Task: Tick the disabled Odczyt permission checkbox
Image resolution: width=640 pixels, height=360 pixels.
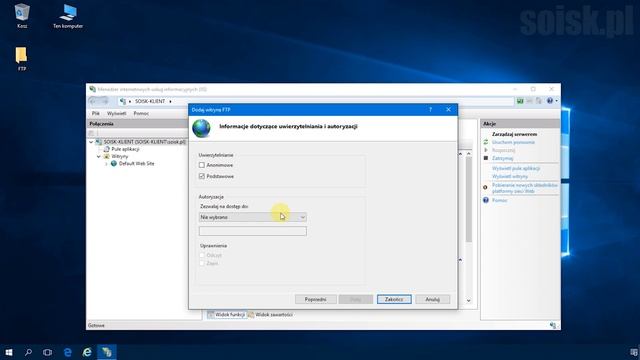Action: (x=202, y=255)
